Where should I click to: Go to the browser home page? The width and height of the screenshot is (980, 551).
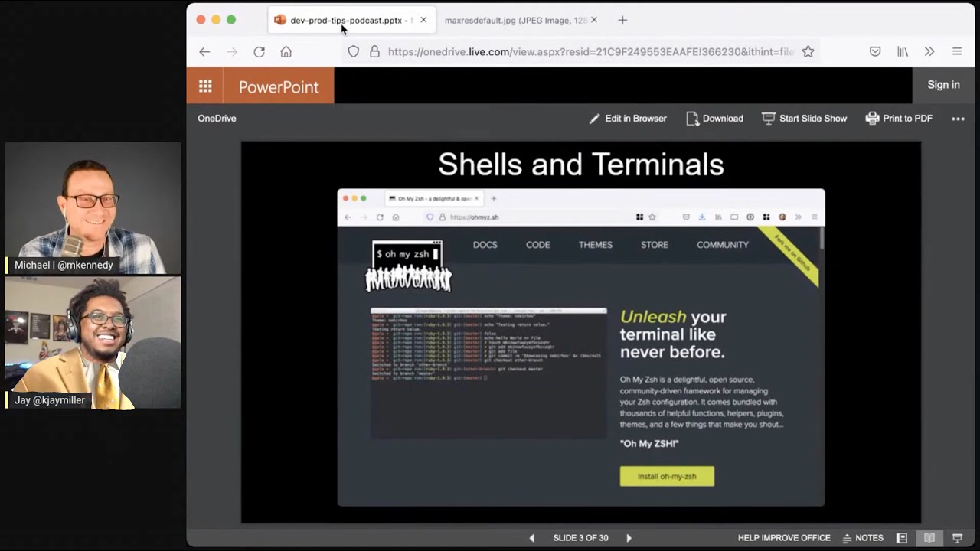286,52
